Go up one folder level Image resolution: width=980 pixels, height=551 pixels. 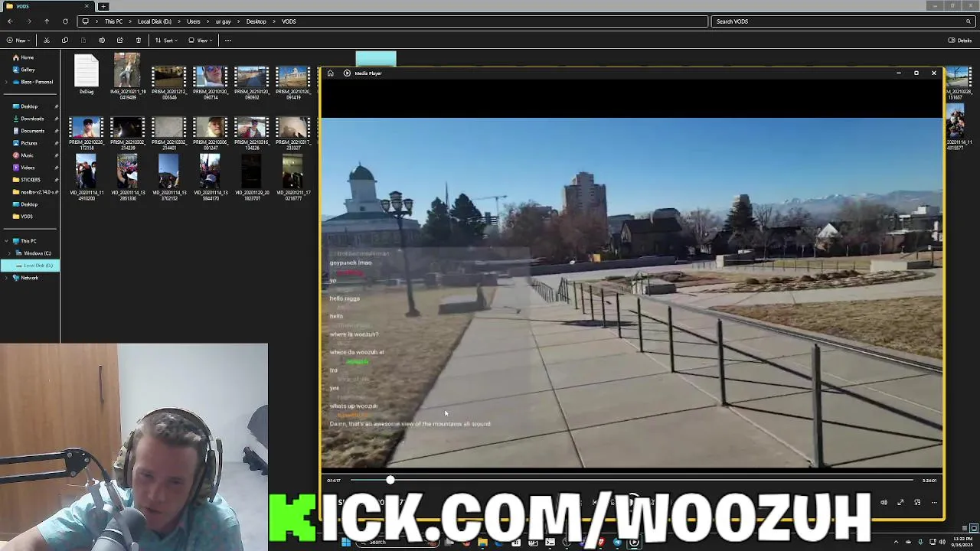point(47,21)
